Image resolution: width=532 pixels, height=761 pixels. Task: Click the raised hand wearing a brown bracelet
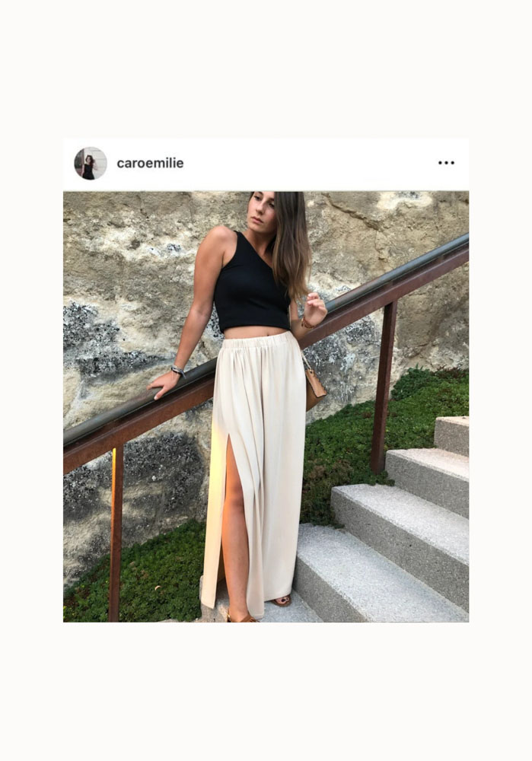pos(314,310)
